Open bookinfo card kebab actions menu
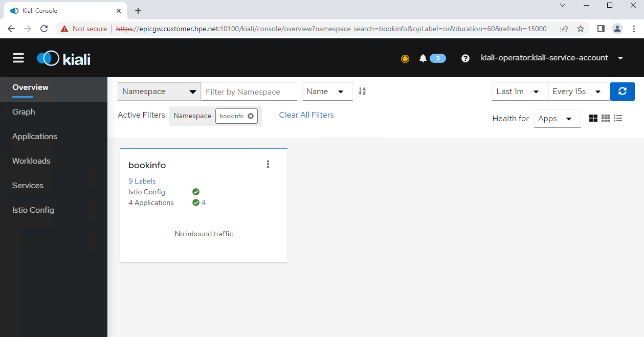Image resolution: width=644 pixels, height=337 pixels. [x=268, y=164]
